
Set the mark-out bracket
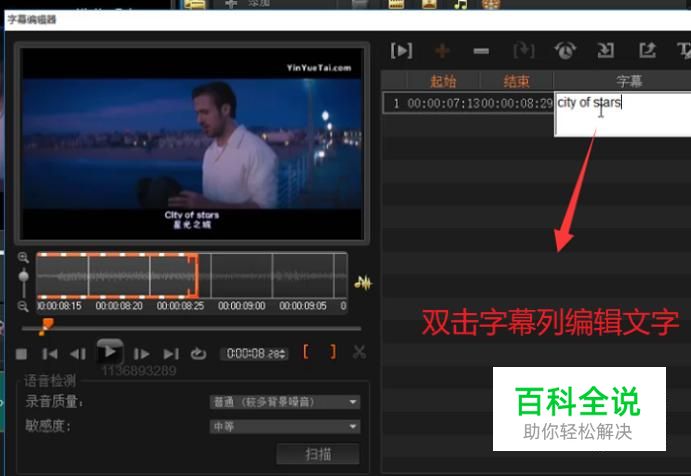tap(333, 352)
